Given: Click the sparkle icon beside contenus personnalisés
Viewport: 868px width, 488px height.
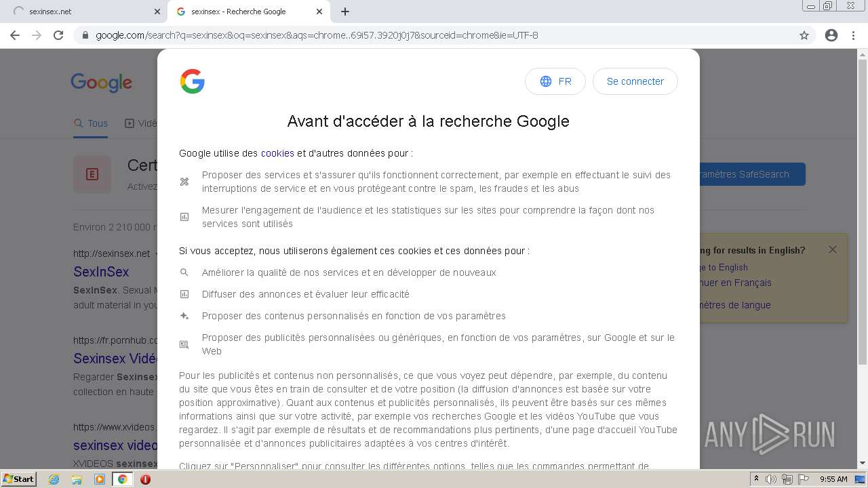Looking at the screenshot, I should tap(184, 316).
